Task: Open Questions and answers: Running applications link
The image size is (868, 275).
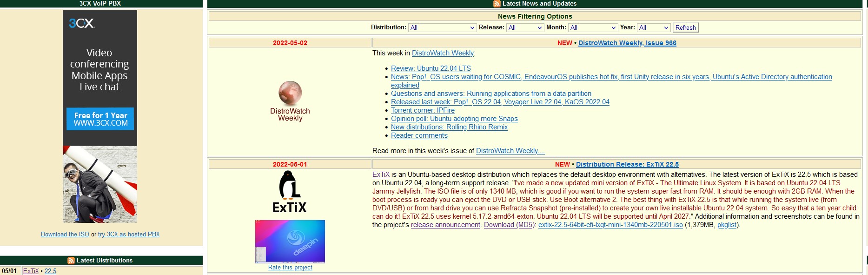Action: click(x=491, y=94)
